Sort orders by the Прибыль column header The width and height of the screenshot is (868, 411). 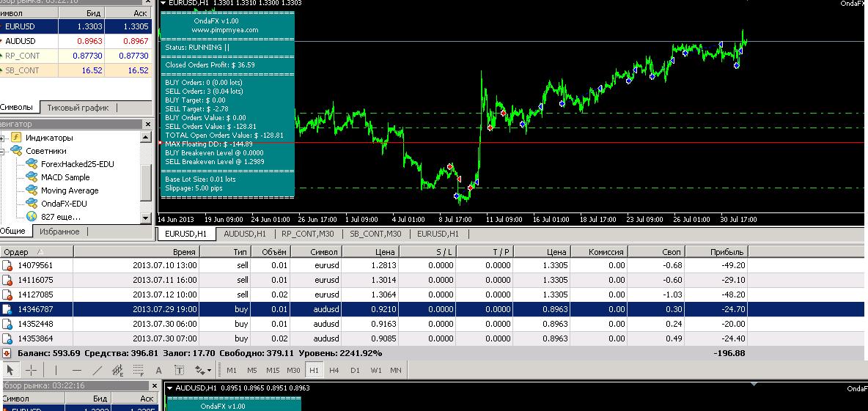(x=717, y=252)
